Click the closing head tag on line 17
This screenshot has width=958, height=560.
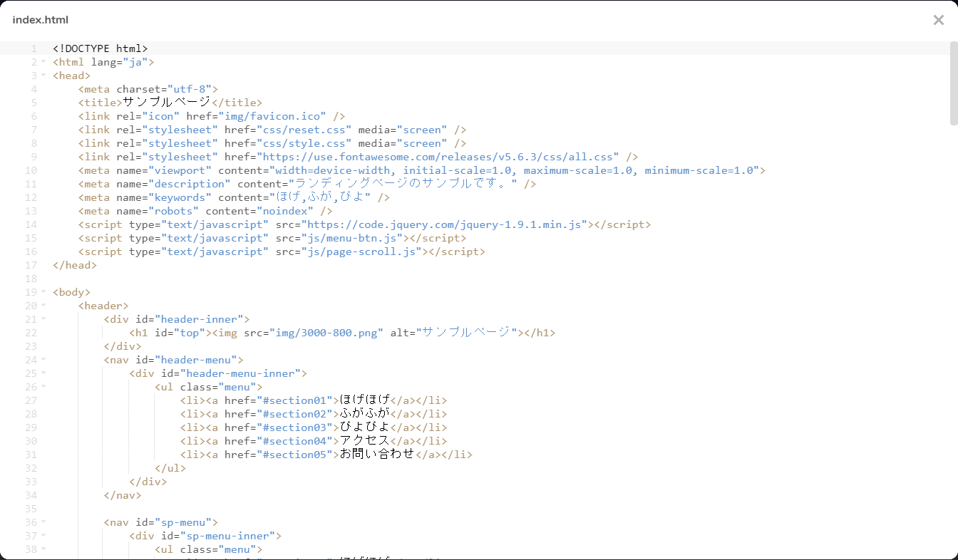pos(74,265)
